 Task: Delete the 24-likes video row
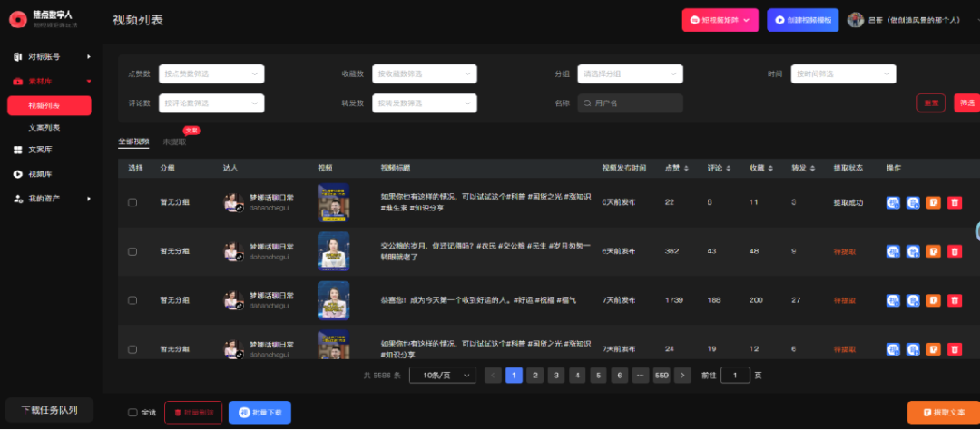pos(955,348)
